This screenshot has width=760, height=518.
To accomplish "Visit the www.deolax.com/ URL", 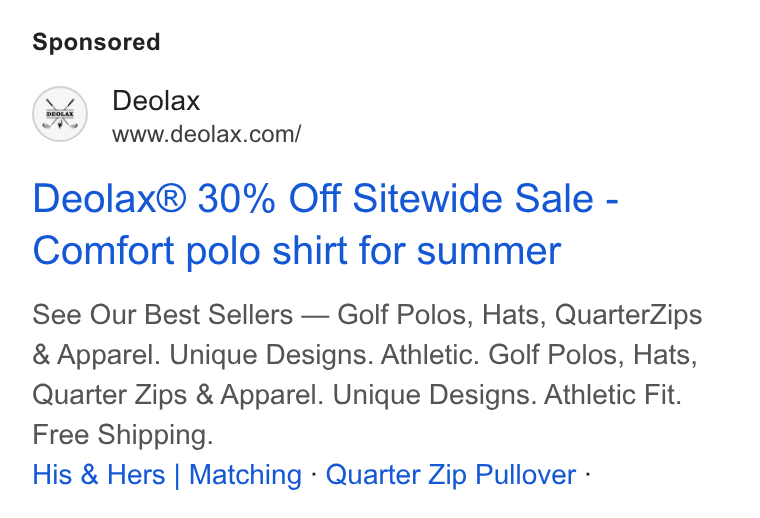I will click(x=206, y=134).
